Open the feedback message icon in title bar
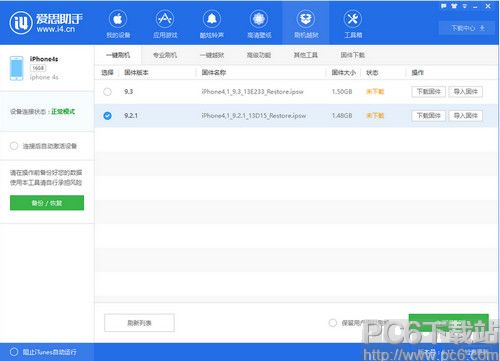Image resolution: width=500 pixels, height=361 pixels. tap(443, 6)
